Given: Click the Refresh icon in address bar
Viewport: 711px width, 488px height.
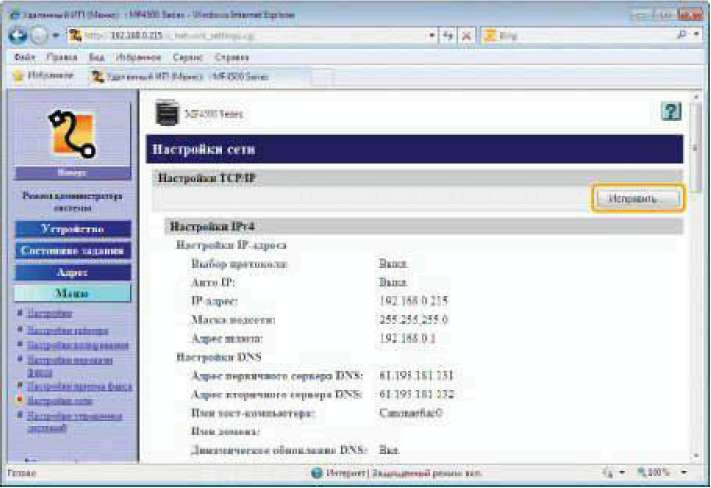Looking at the screenshot, I should click(x=446, y=36).
